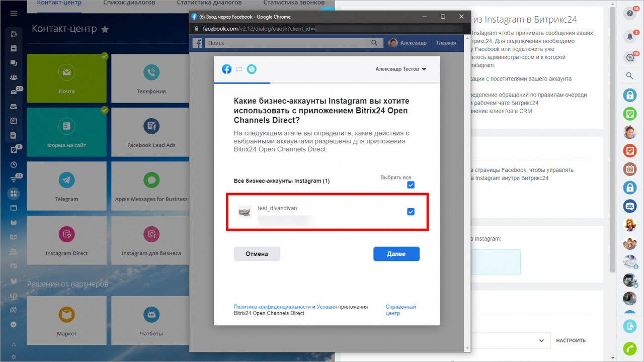Open Почта tile
644x362 pixels.
(x=67, y=78)
